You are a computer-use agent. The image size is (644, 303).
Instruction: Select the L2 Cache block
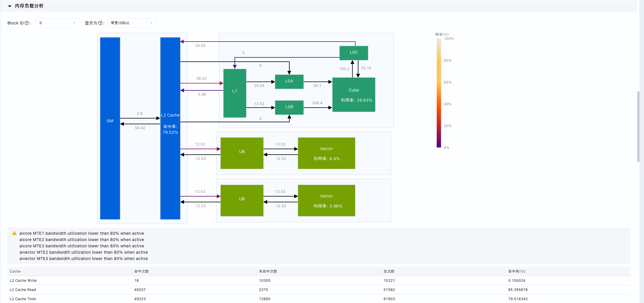coord(170,128)
